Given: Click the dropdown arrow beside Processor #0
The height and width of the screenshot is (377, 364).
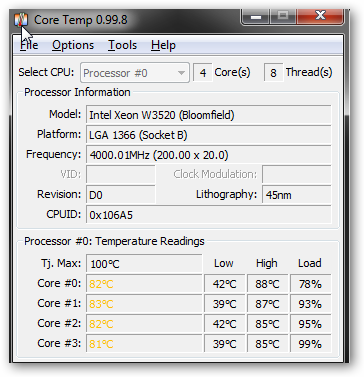Looking at the screenshot, I should [181, 73].
